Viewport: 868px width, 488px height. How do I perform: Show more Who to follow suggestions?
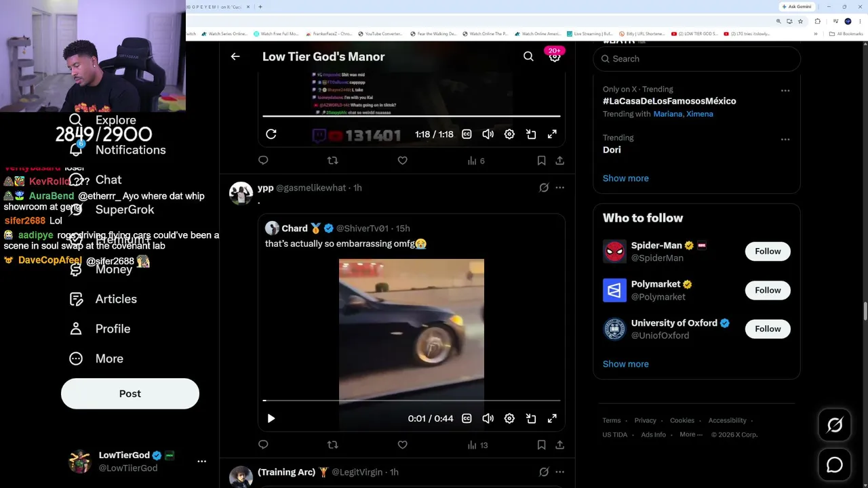tap(626, 364)
